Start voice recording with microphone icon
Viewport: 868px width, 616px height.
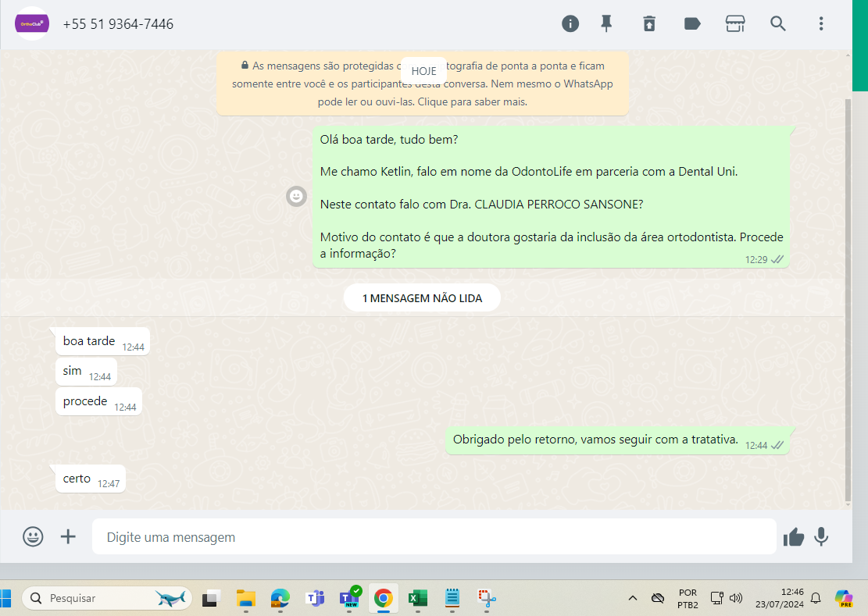pos(821,536)
